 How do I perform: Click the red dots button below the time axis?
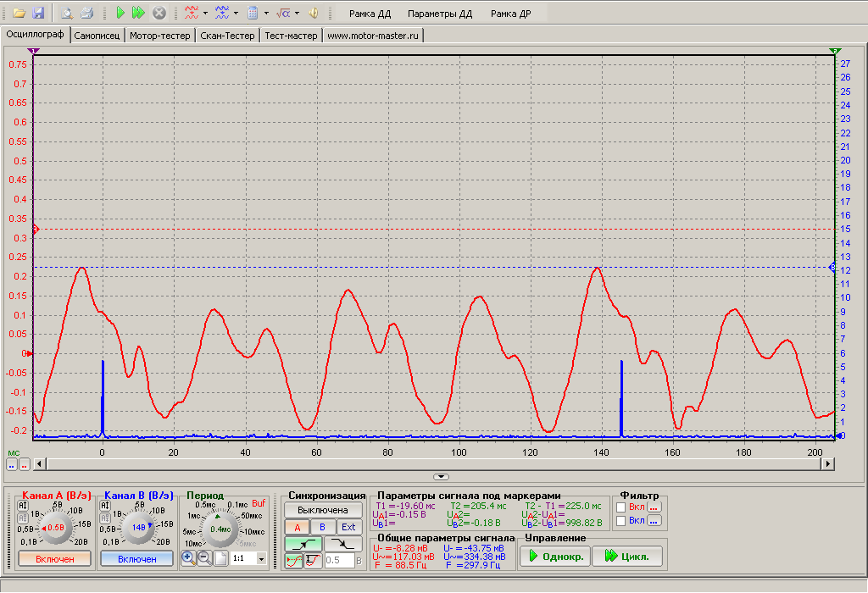click(25, 465)
